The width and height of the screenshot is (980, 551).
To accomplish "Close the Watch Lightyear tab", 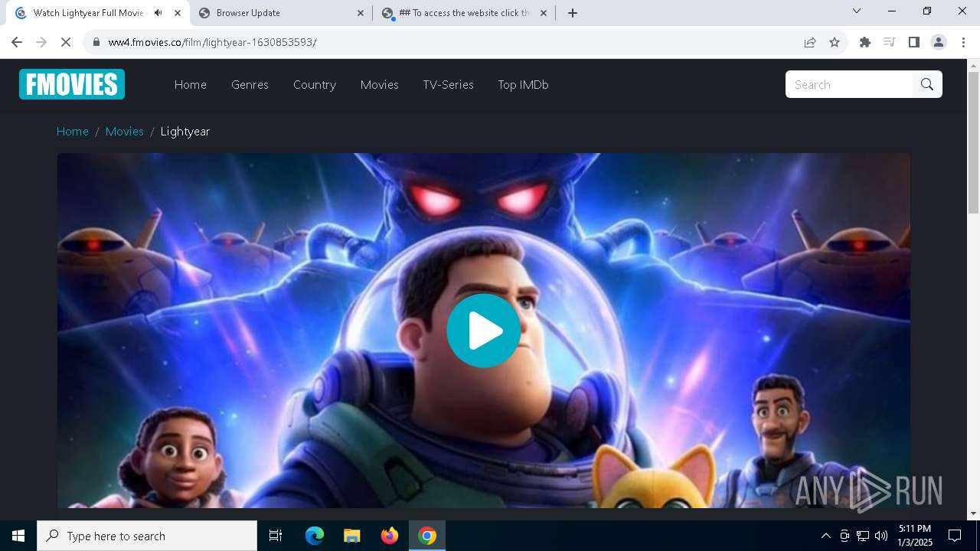I will coord(178,13).
